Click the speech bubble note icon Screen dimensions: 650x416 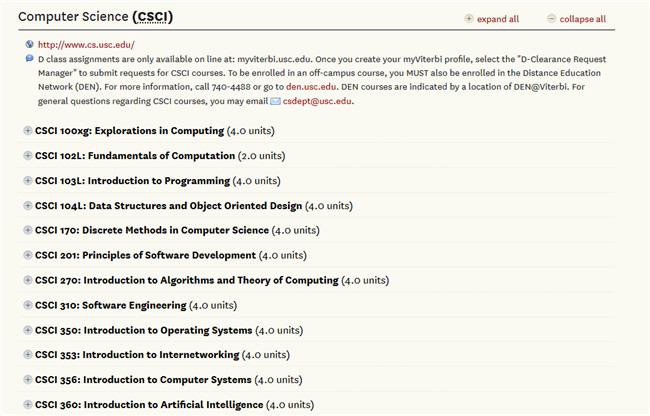pyautogui.click(x=27, y=59)
